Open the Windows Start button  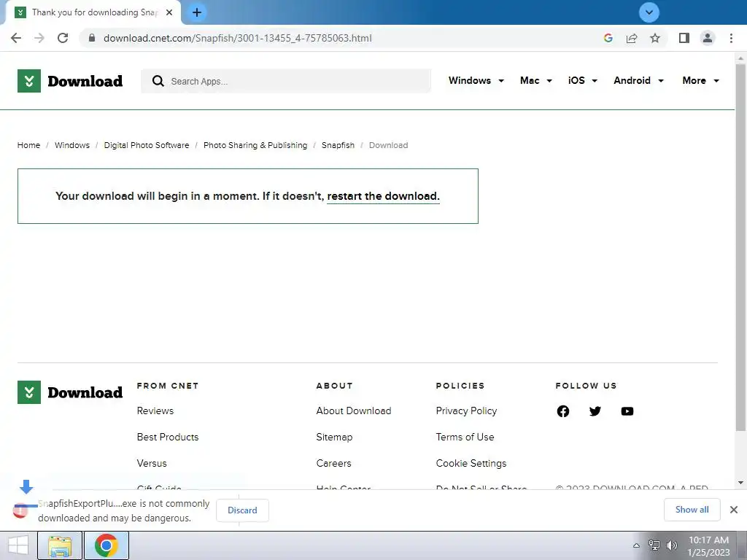(18, 545)
